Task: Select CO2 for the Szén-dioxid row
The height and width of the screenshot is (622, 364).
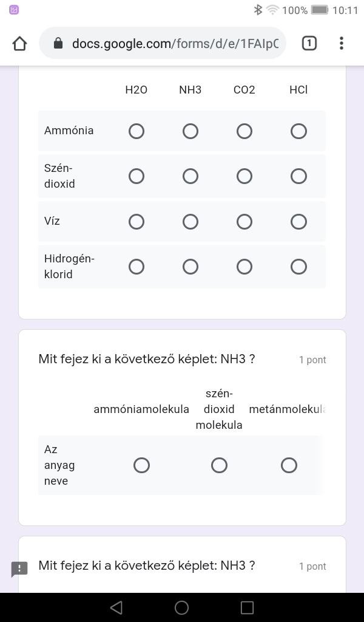Action: pyautogui.click(x=244, y=176)
